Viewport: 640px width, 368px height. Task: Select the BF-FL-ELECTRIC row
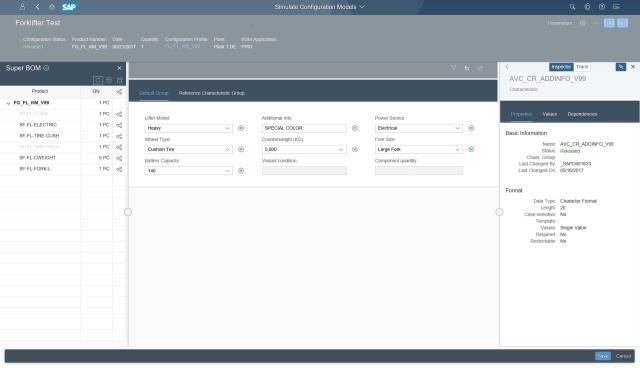click(63, 125)
